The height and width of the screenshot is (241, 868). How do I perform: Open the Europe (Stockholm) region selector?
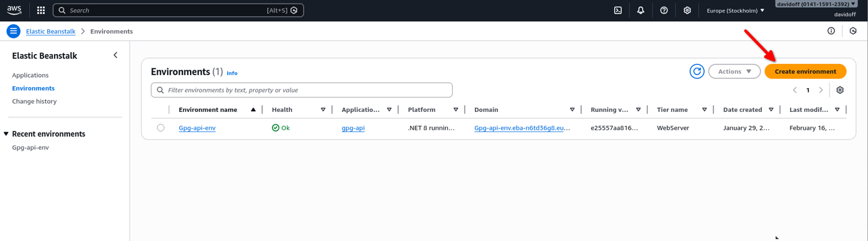736,10
